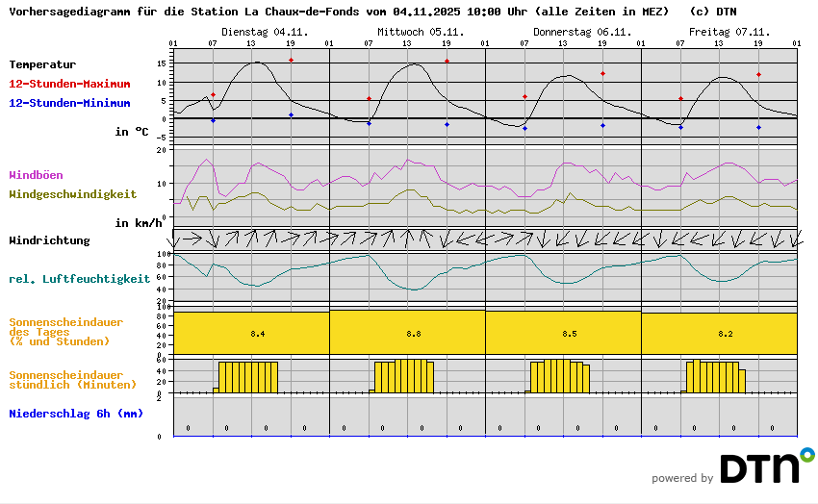Click the "powered by" text

(682, 478)
